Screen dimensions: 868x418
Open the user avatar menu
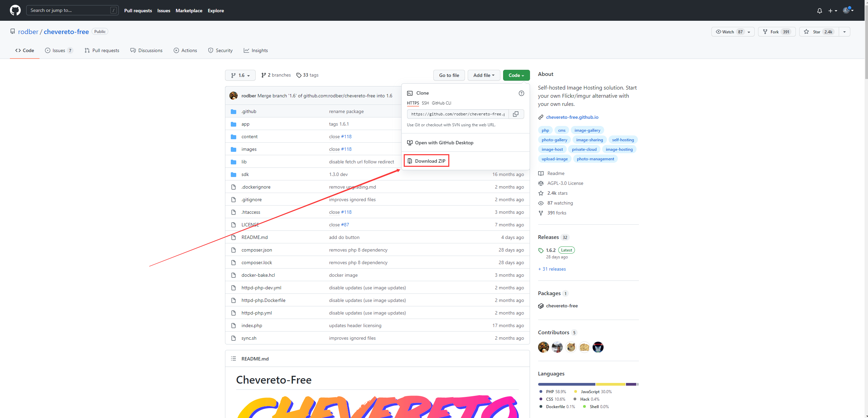(848, 10)
